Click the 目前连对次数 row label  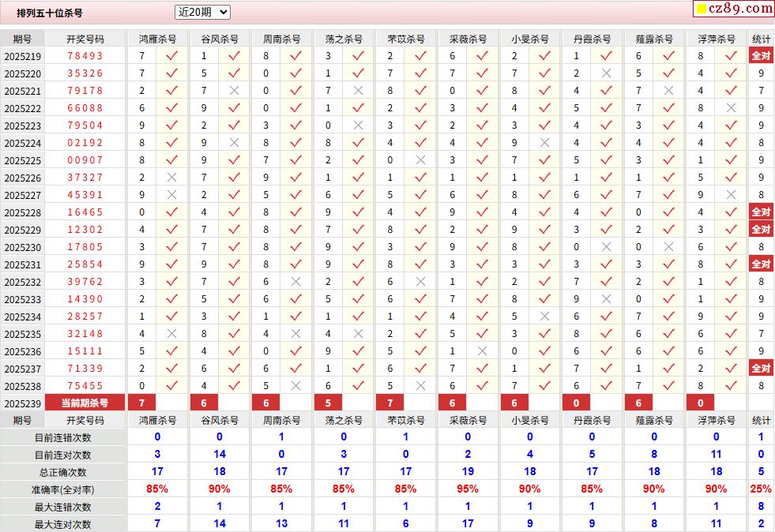pos(62,455)
